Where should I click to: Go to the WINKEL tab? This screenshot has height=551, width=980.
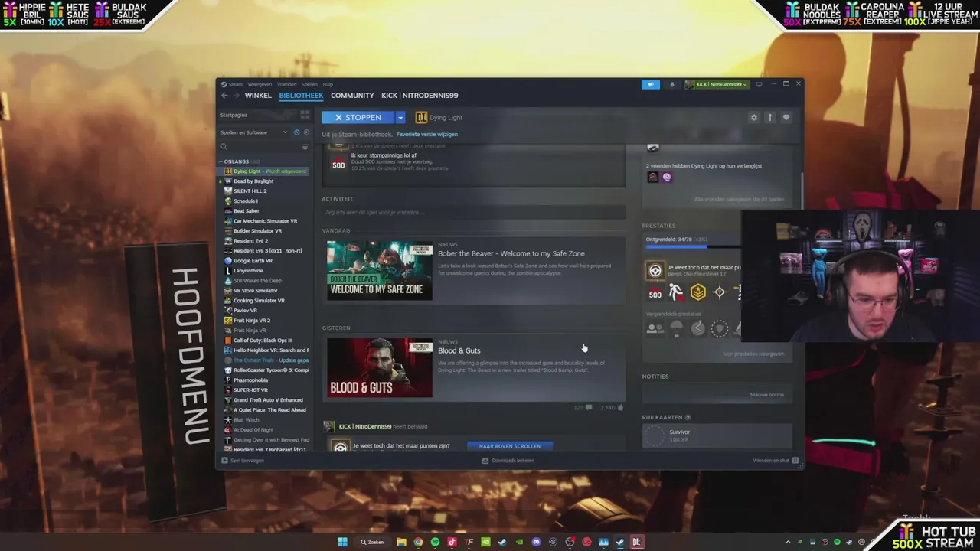(x=258, y=96)
